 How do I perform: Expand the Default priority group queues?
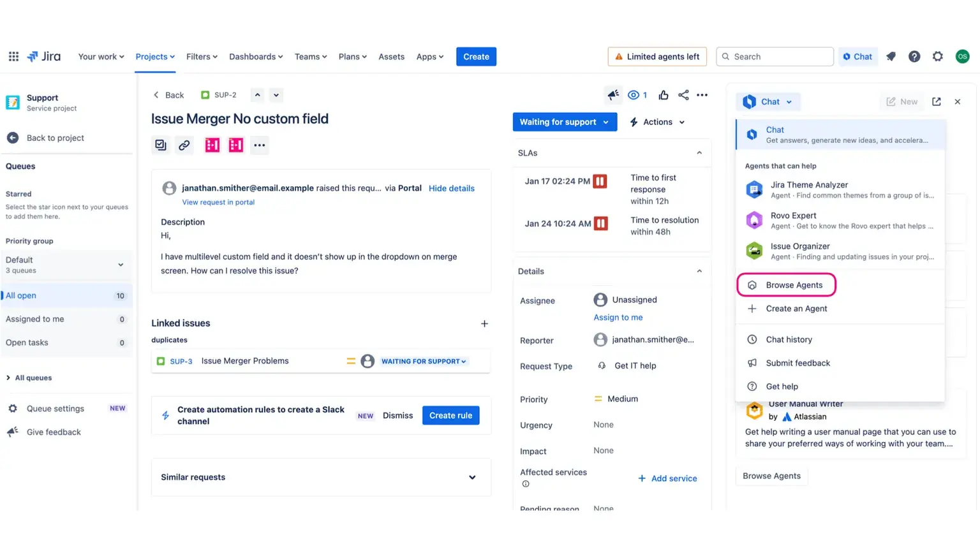121,265
